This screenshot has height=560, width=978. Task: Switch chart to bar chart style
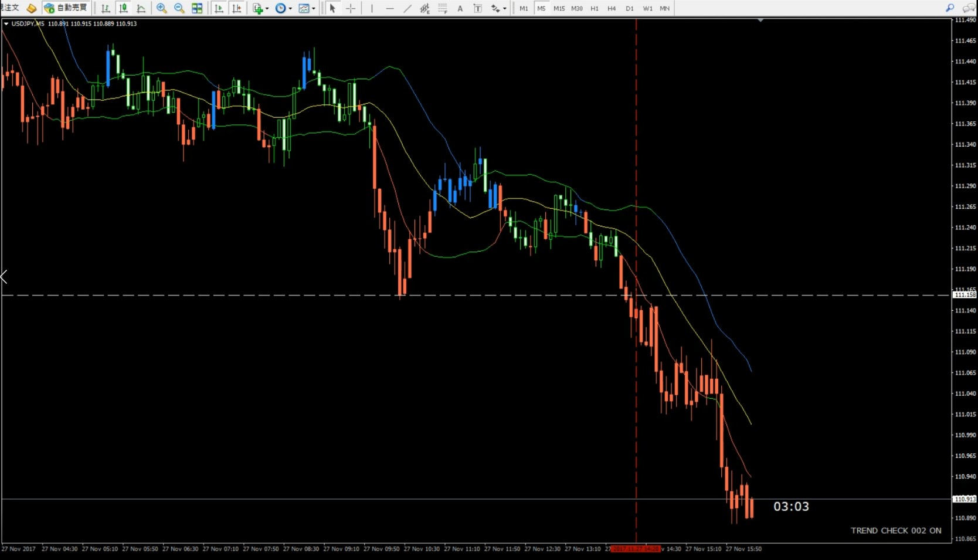[x=106, y=8]
